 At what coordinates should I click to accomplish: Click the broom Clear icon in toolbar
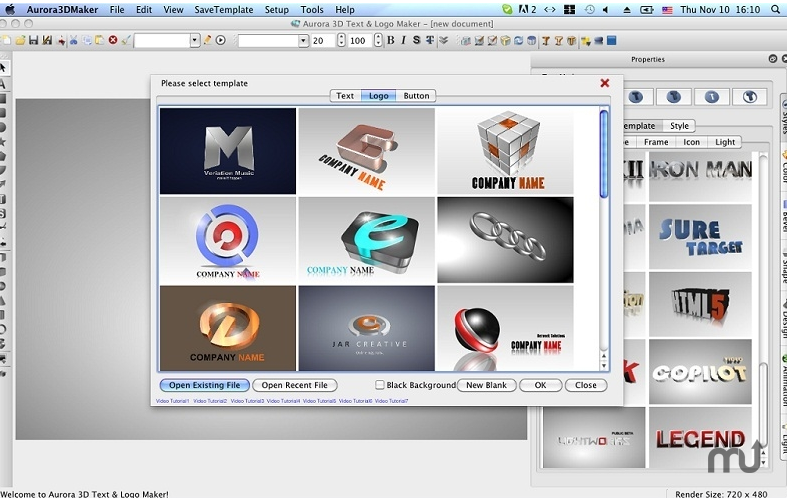pyautogui.click(x=126, y=41)
